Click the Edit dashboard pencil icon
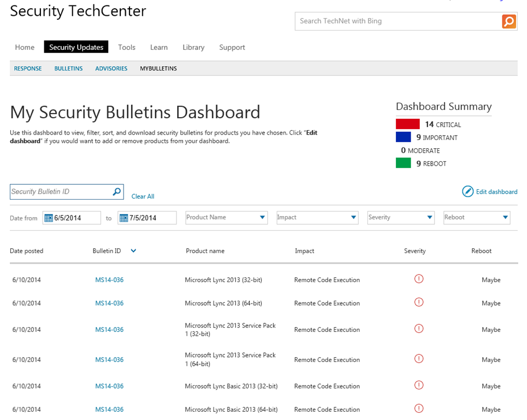 click(x=467, y=191)
